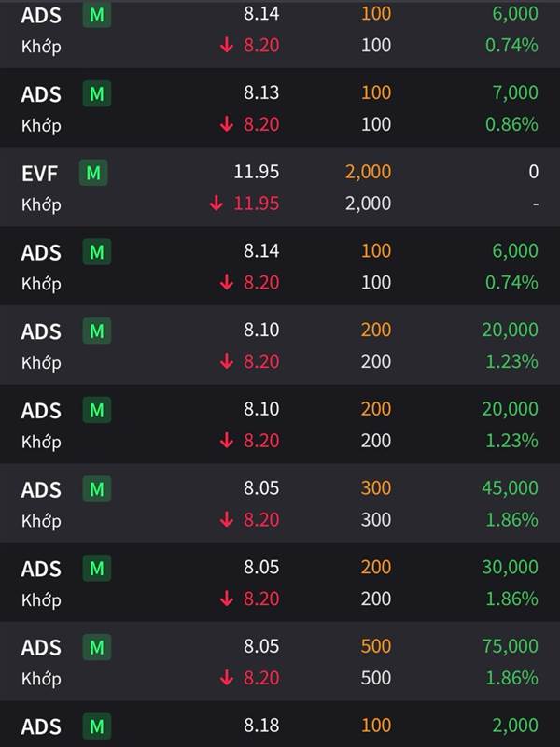Screen dimensions: 560x747
Task: Select the M badge on the ADS 8.18 row
Action: pos(96,726)
